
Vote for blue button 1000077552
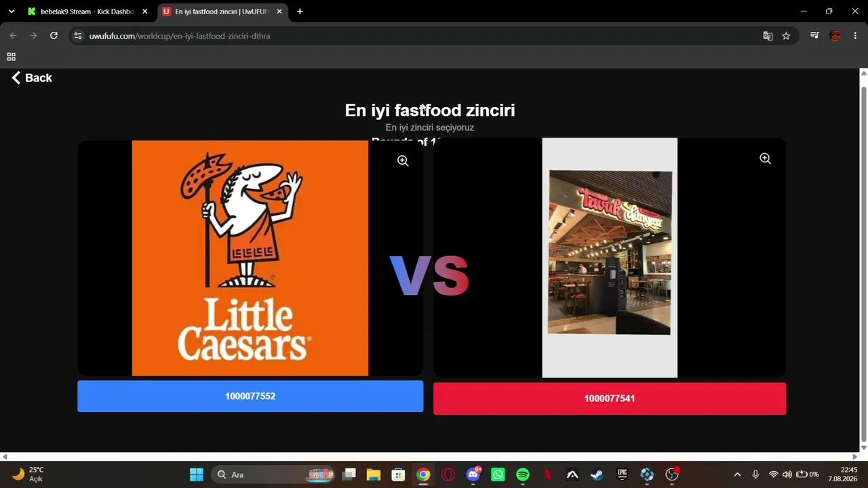250,396
